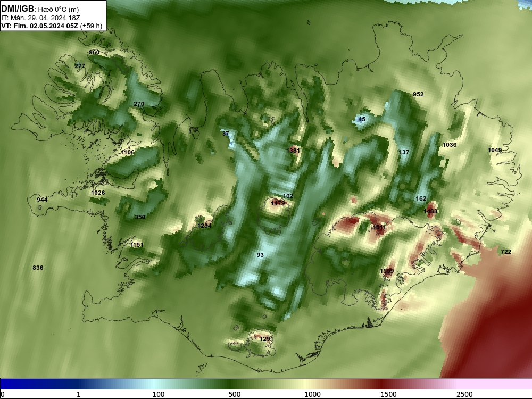Viewport: 532px width, 399px height.
Task: Select the IT initial-time line "Mán. 29. 04. 2024 18Z"
Action: [x=45, y=18]
